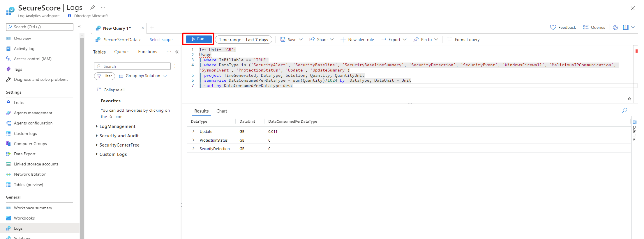Change the time range Last 7 days
This screenshot has width=644, height=239.
[244, 40]
